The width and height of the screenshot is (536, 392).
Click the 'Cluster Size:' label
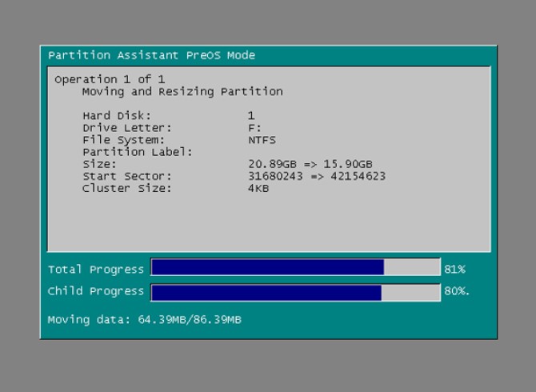pos(127,188)
